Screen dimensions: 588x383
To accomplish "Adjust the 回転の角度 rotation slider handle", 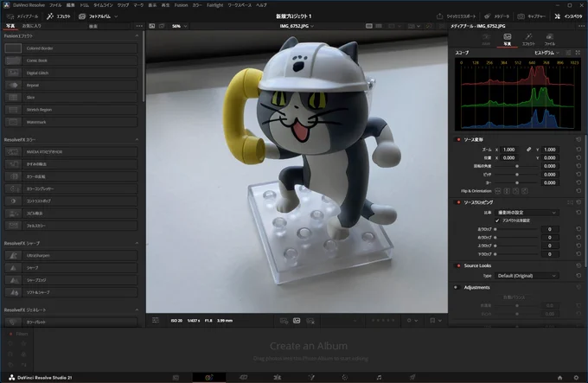I will coord(517,166).
